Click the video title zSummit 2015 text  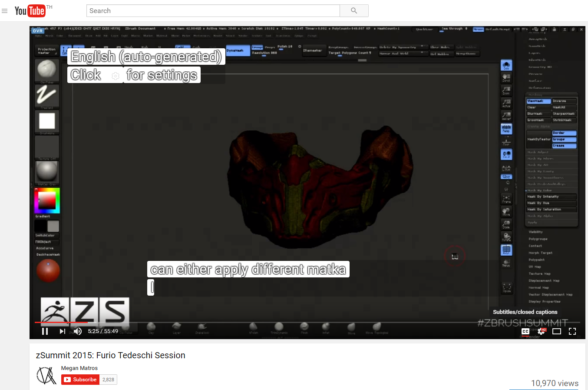(x=111, y=355)
